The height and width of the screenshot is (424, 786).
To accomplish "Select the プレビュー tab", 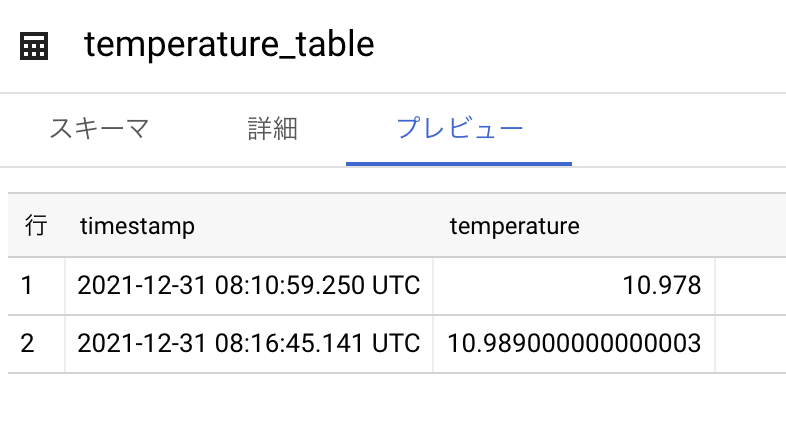I will pos(459,129).
